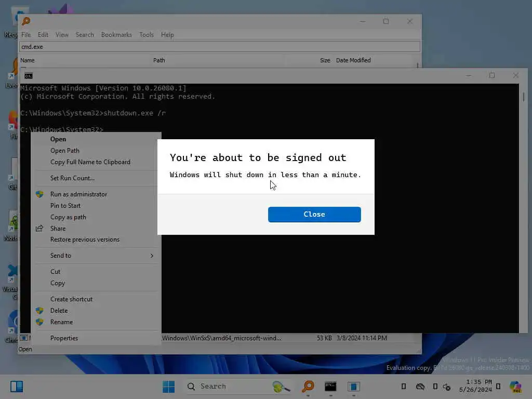Viewport: 532px width, 399px height.
Task: Open the Widgets panel on the taskbar
Action: pyautogui.click(x=16, y=387)
